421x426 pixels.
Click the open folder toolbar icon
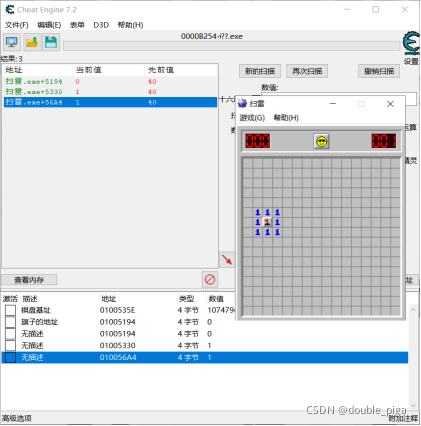coord(32,42)
